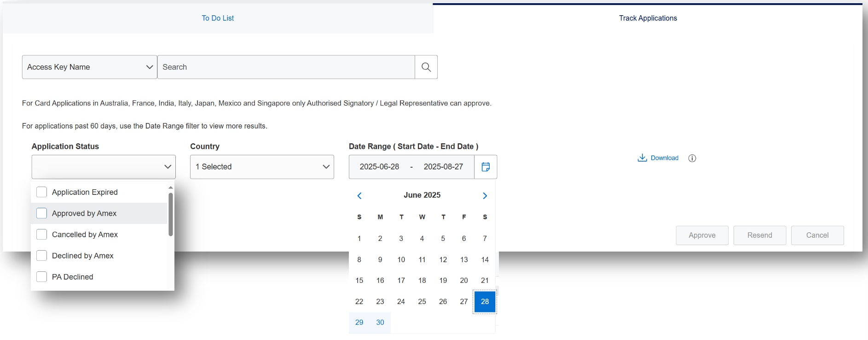Screen dimensions: 868x340
Task: Switch to the To Do List tab
Action: 218,18
